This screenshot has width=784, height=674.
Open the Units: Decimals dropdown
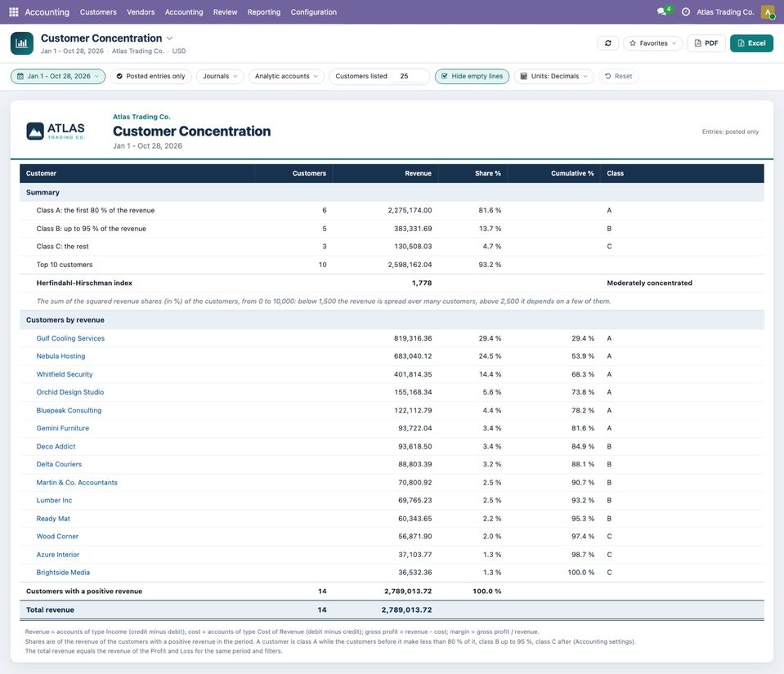click(x=553, y=77)
